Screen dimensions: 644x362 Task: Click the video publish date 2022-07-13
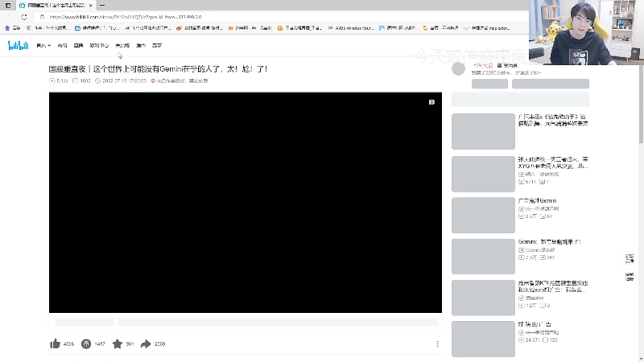tap(124, 81)
